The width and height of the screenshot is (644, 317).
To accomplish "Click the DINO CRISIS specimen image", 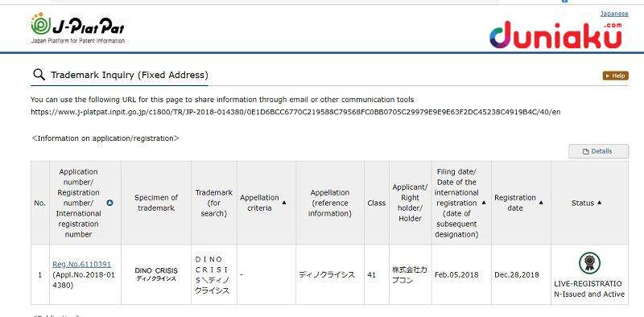I will 156,274.
